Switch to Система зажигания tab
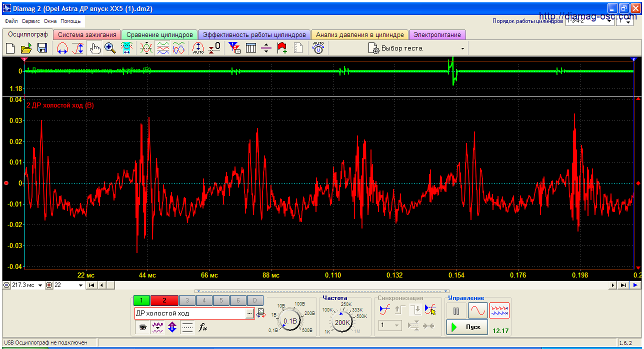 pyautogui.click(x=87, y=35)
